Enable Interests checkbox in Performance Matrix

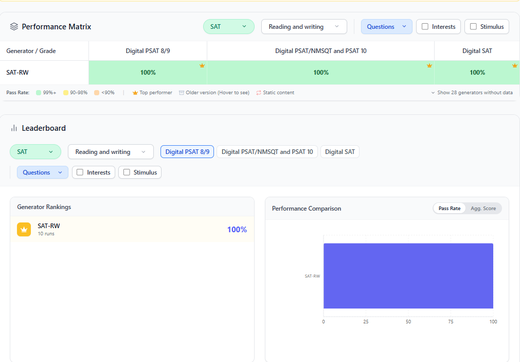425,27
